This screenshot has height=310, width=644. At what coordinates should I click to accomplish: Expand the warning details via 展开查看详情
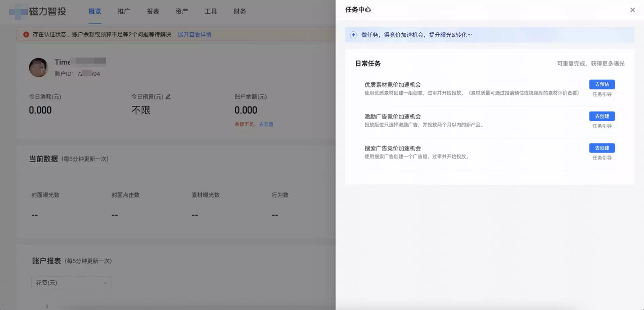194,34
